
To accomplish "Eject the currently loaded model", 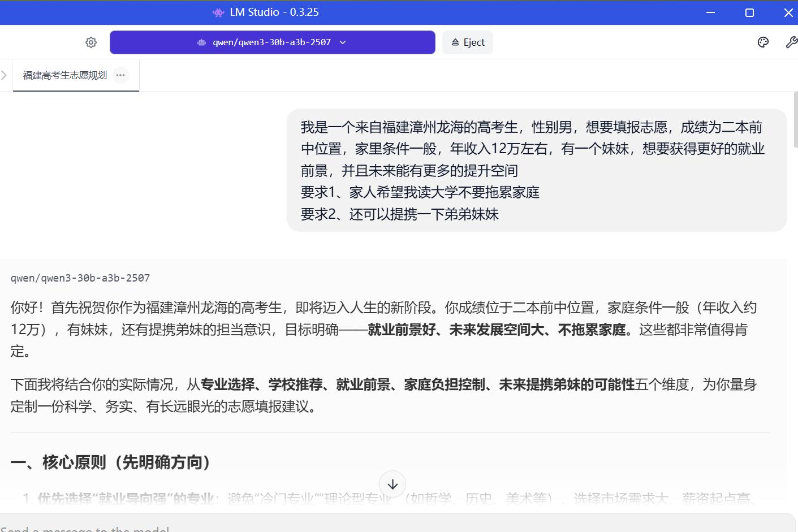I will 468,42.
